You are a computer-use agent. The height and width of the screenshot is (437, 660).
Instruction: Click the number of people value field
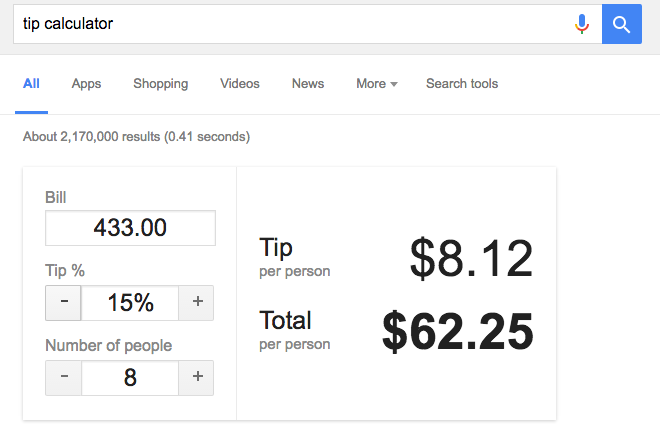(130, 377)
